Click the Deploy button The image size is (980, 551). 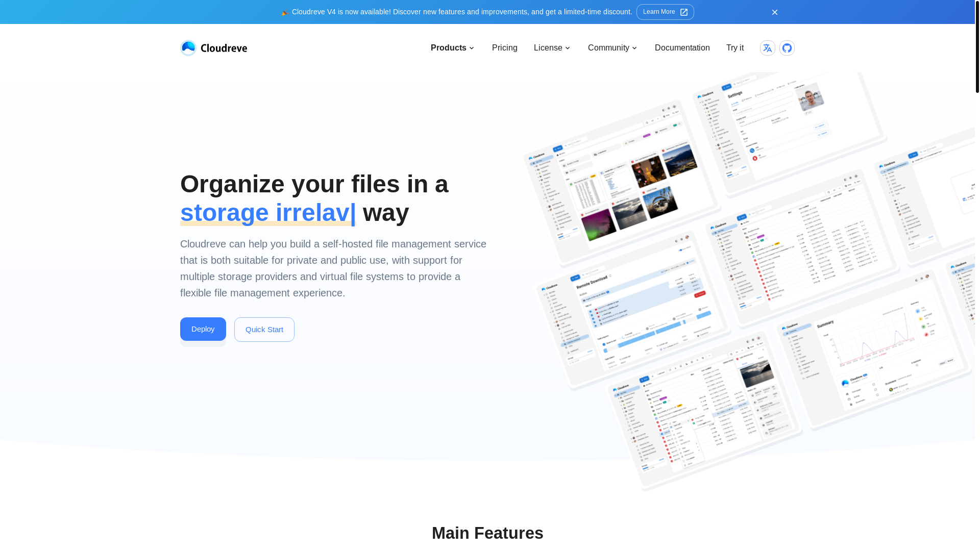(x=203, y=329)
